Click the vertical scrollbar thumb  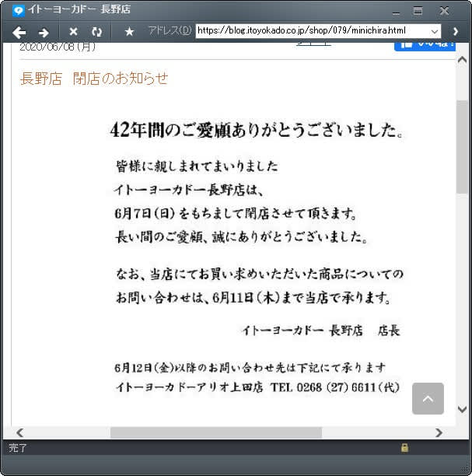pos(462,147)
